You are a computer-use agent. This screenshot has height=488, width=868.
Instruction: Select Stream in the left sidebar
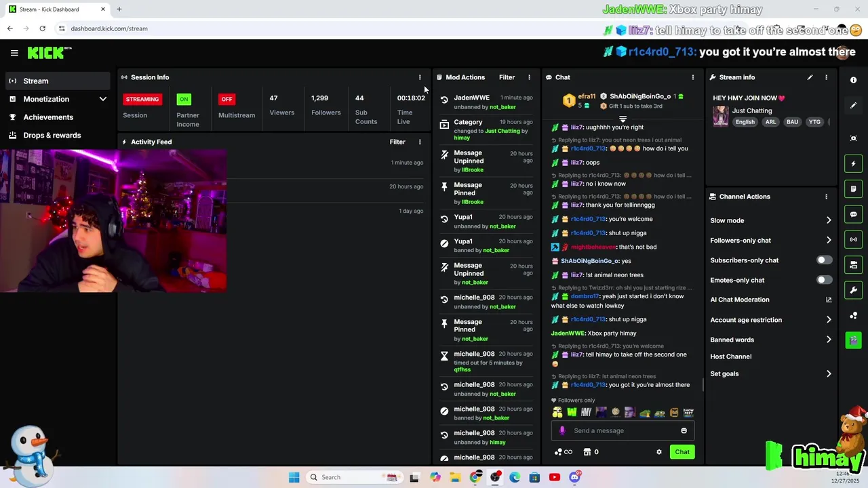pyautogui.click(x=58, y=81)
